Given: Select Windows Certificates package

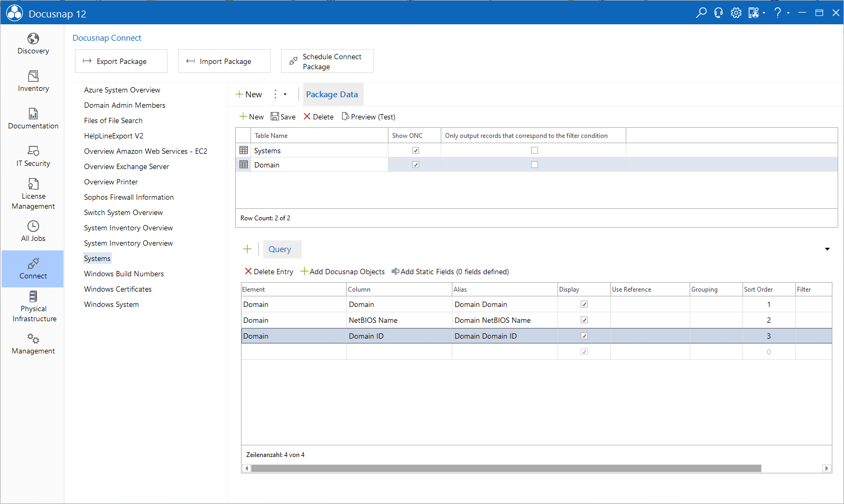Looking at the screenshot, I should pyautogui.click(x=118, y=289).
